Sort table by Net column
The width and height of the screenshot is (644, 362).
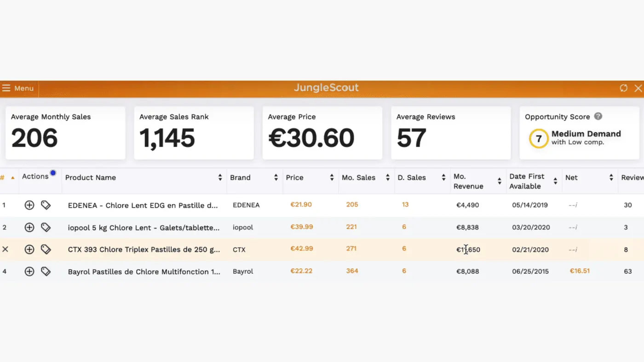pos(611,177)
